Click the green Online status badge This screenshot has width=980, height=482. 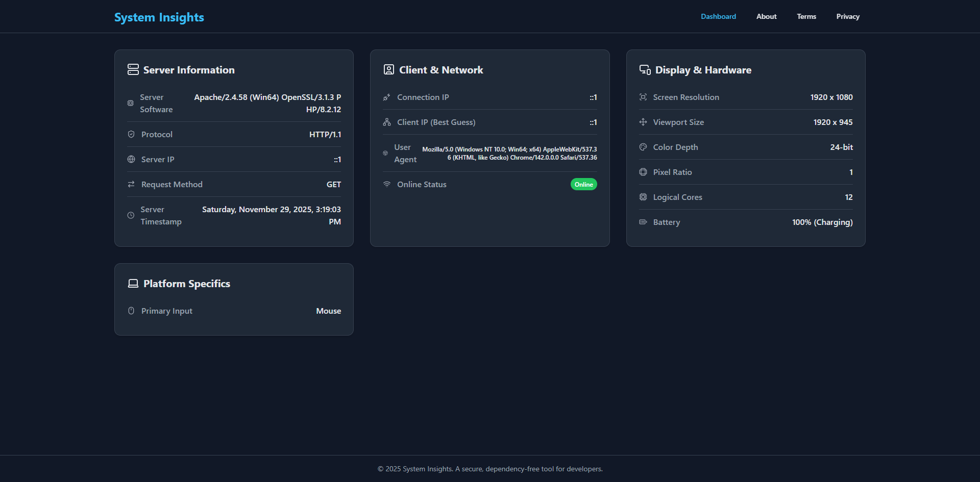tap(583, 184)
